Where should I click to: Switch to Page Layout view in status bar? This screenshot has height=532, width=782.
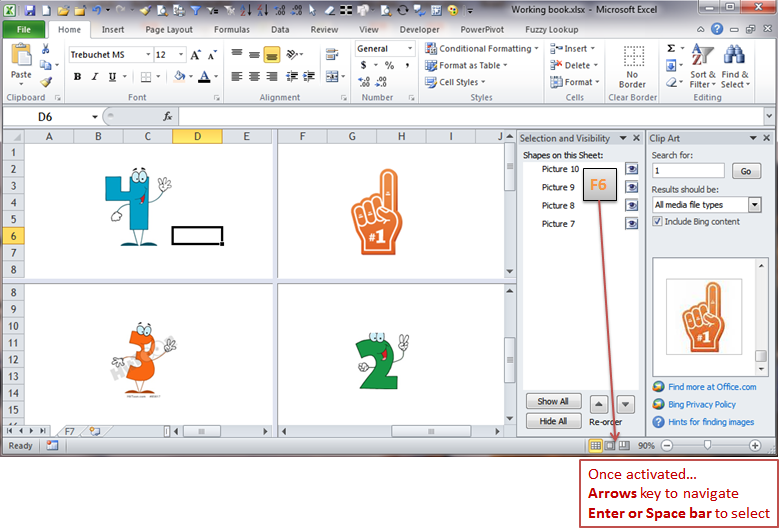coord(610,445)
